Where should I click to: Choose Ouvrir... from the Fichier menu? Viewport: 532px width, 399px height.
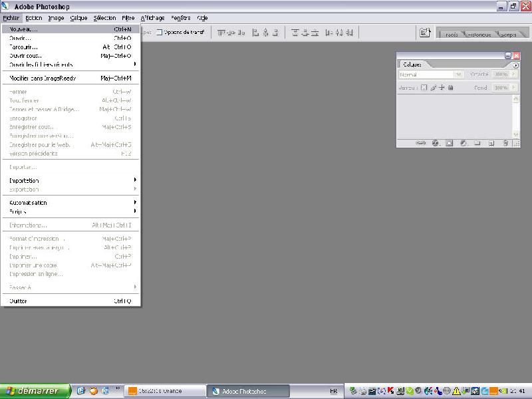70,38
